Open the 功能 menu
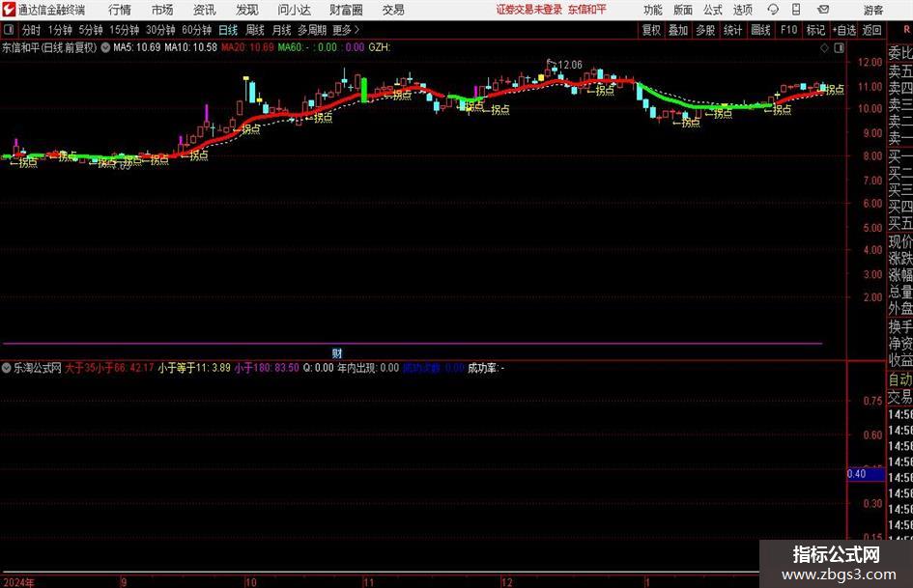This screenshot has width=913, height=588. (x=653, y=10)
